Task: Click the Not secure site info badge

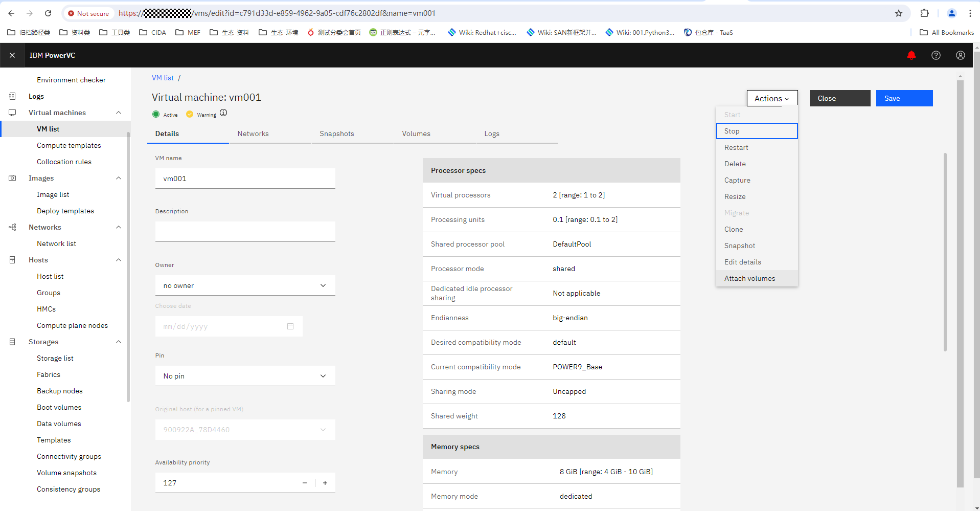Action: [88, 13]
